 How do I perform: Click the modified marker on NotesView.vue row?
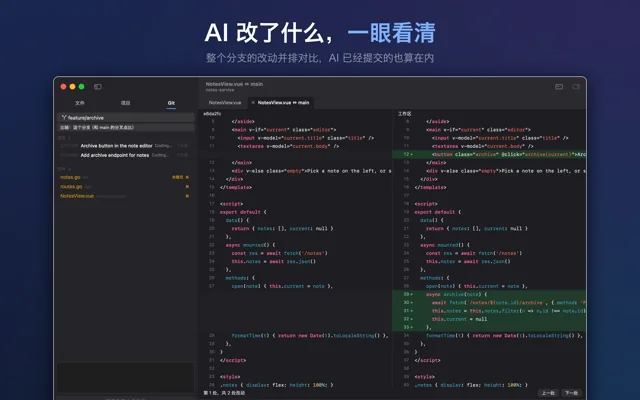pos(187,196)
